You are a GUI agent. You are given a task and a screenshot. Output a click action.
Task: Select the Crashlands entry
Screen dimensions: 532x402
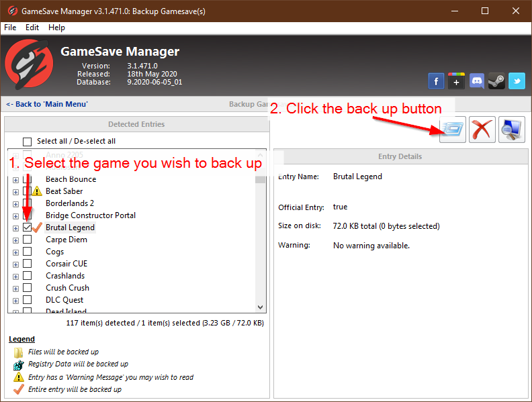(x=65, y=276)
